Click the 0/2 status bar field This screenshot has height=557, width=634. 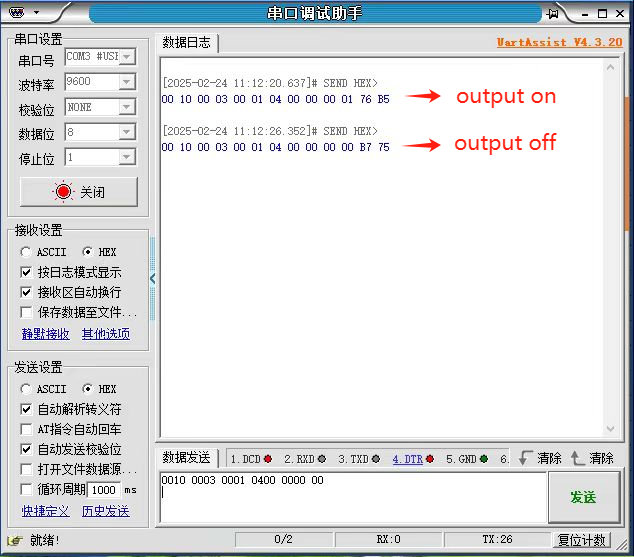(283, 540)
